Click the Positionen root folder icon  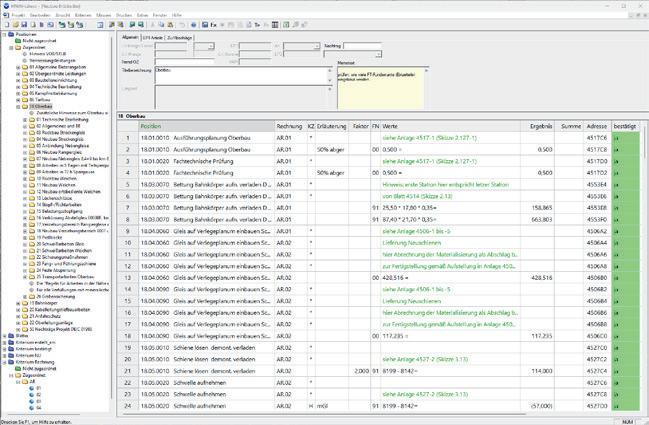pos(11,34)
